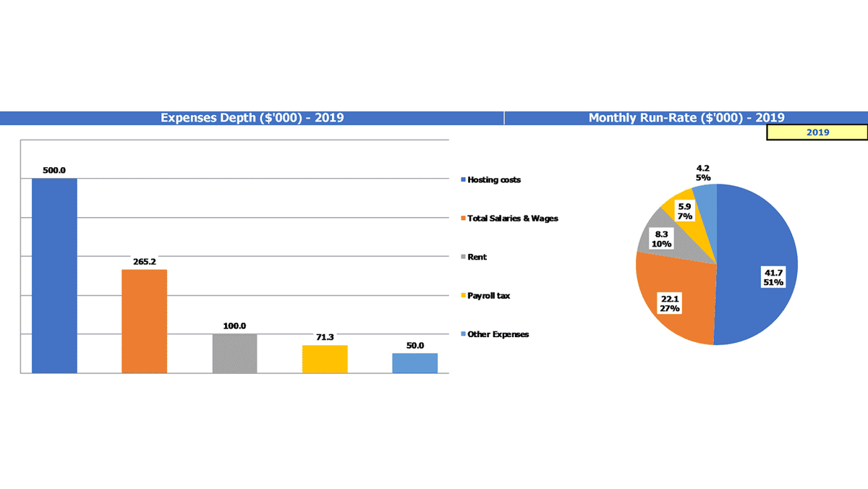Image resolution: width=868 pixels, height=489 pixels.
Task: Click the 100.0 bar data label
Action: pos(234,326)
